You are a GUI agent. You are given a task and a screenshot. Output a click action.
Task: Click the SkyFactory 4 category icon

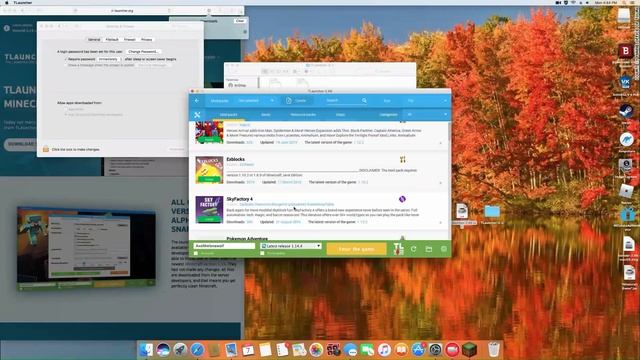point(402,199)
